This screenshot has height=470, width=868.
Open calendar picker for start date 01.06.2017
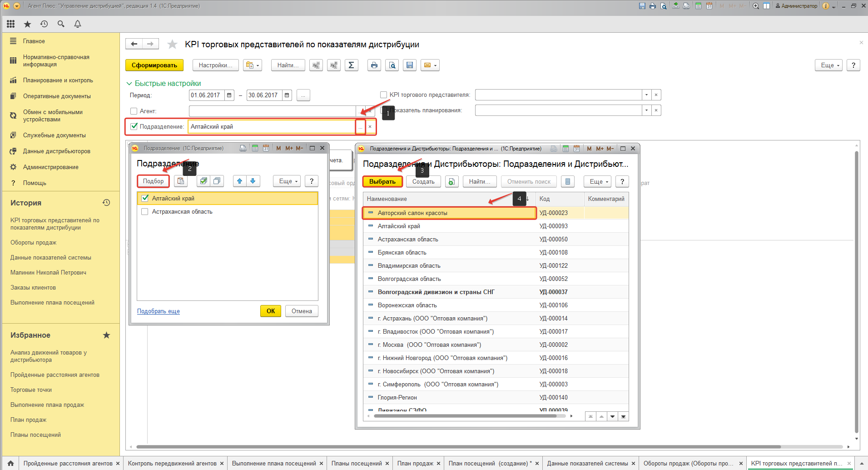pyautogui.click(x=229, y=95)
